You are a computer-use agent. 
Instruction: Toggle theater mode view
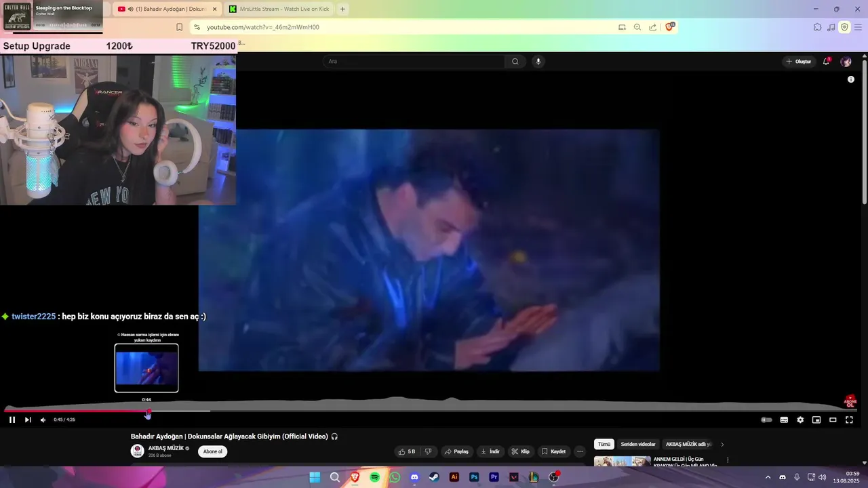833,420
